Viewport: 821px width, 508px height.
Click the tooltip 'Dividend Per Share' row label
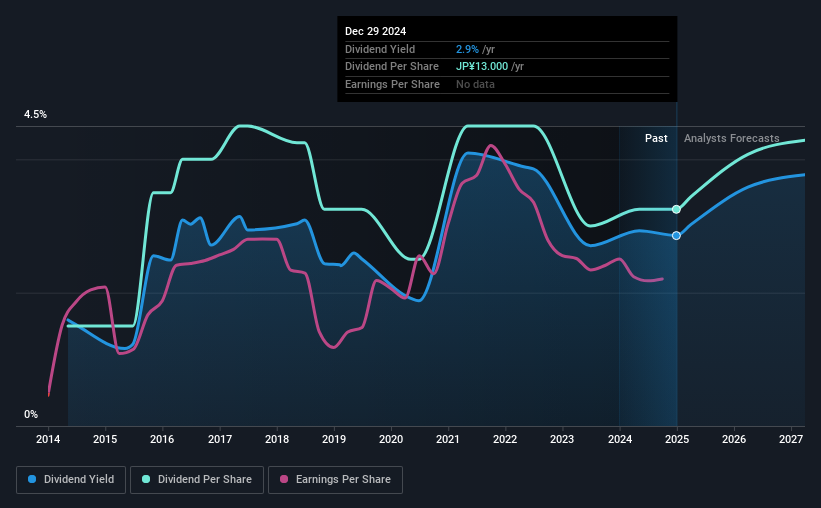(392, 67)
